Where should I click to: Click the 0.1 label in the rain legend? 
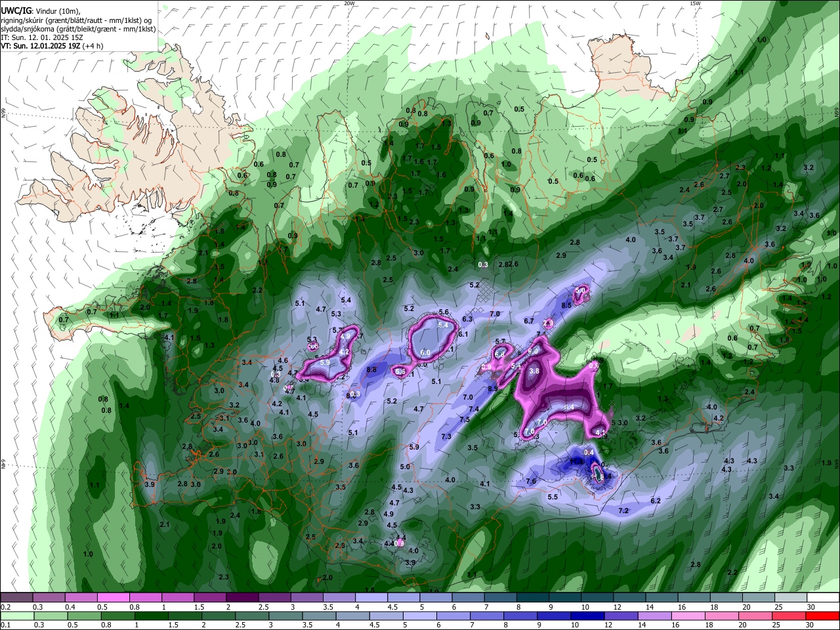5,625
